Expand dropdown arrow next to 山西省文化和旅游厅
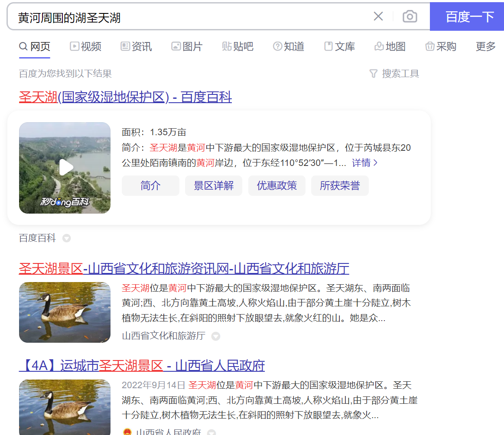The image size is (504, 435). [x=216, y=336]
